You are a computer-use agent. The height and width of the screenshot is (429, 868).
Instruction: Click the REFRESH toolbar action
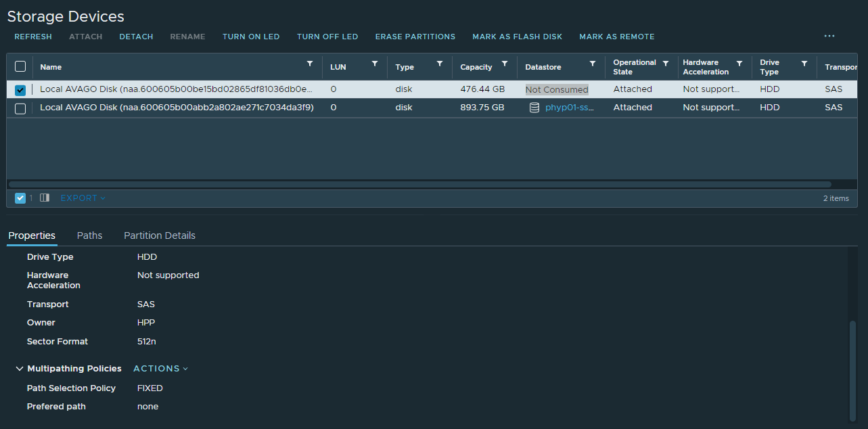pyautogui.click(x=33, y=37)
